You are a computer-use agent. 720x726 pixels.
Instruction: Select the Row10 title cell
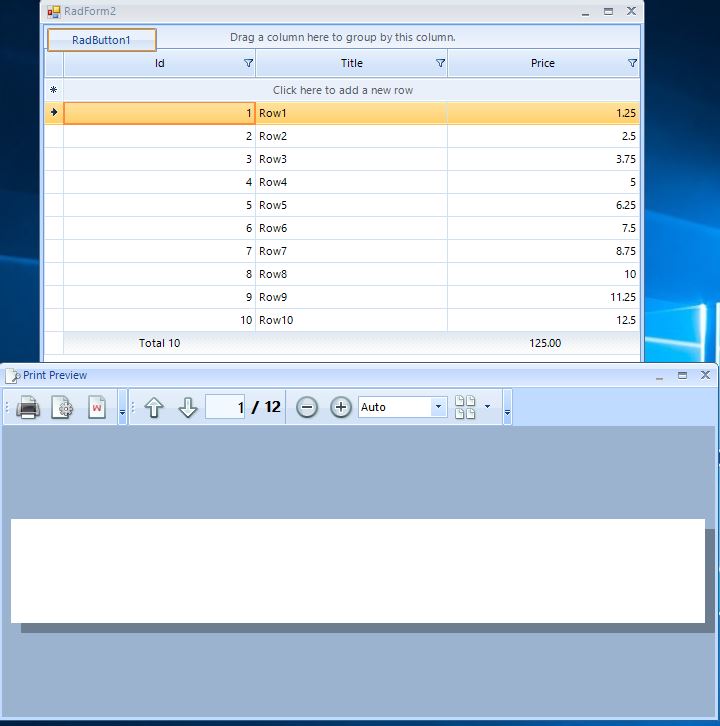click(x=351, y=320)
